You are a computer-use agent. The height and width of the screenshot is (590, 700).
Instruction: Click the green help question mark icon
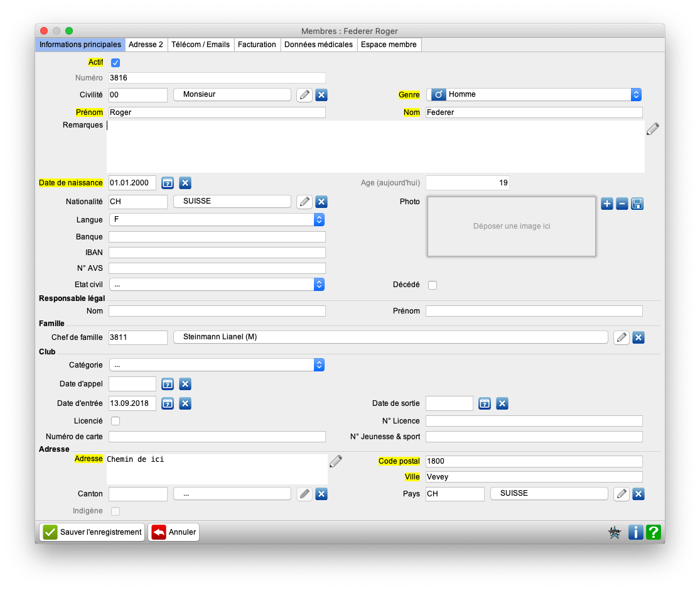coord(653,532)
